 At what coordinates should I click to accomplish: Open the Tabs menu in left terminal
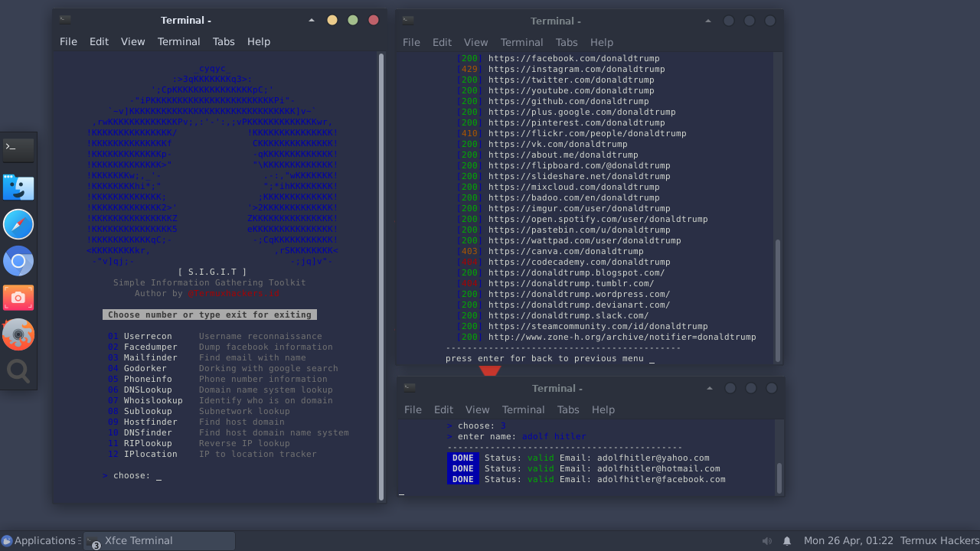(x=224, y=41)
